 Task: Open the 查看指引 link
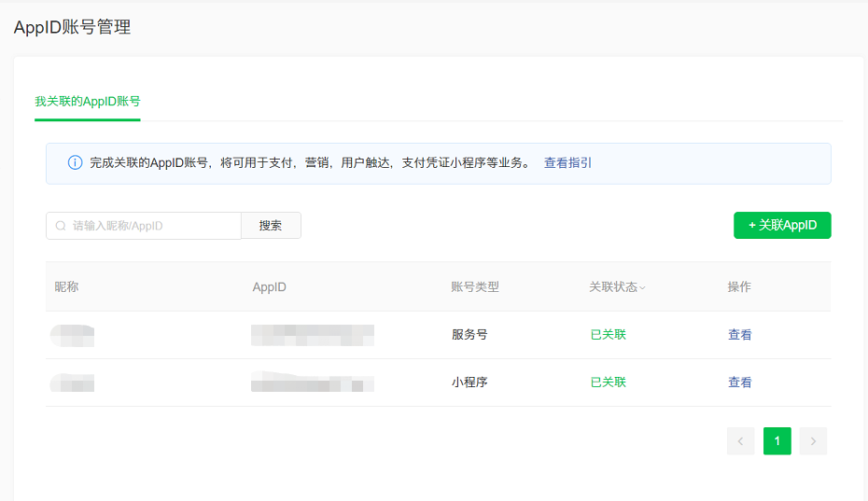pyautogui.click(x=567, y=162)
